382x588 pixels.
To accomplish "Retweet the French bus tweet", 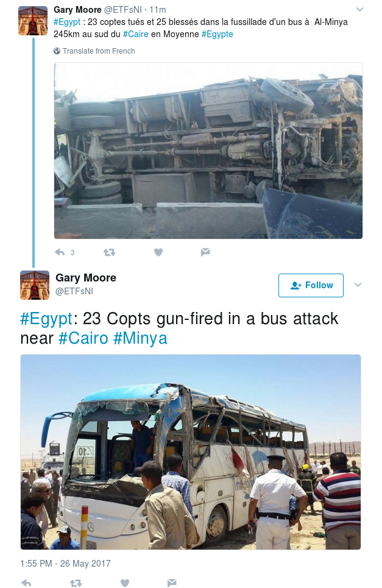I will click(x=109, y=252).
